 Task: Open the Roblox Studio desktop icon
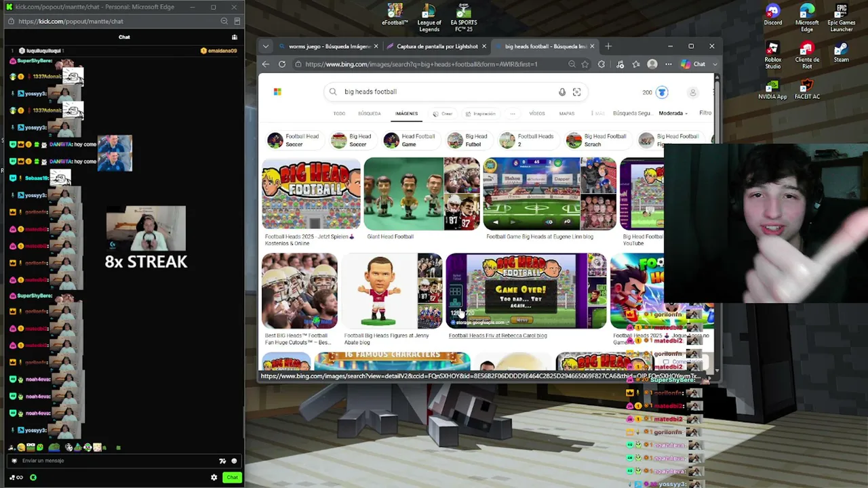772,56
